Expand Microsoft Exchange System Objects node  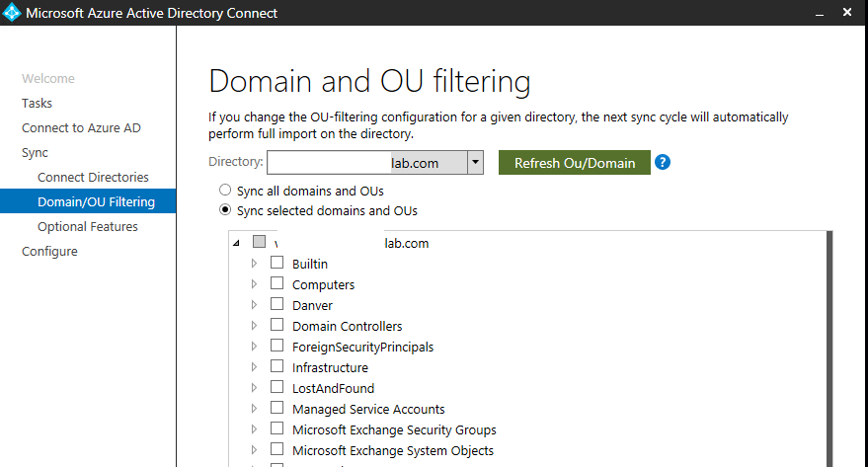(254, 450)
